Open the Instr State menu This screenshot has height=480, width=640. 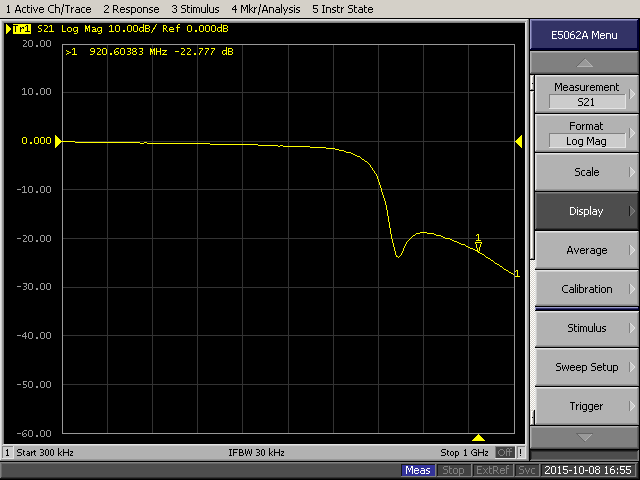point(342,9)
